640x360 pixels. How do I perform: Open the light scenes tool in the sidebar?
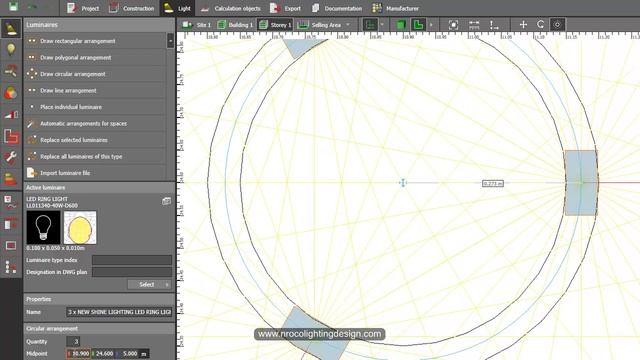11,115
